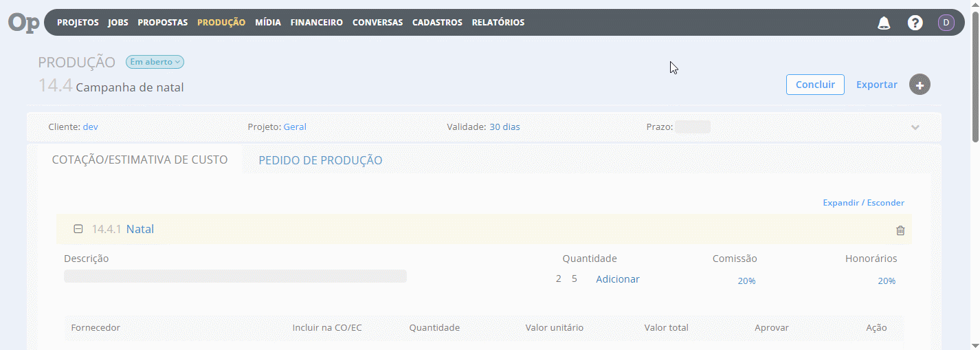Expand the details chevron beside Prazo

(x=915, y=127)
